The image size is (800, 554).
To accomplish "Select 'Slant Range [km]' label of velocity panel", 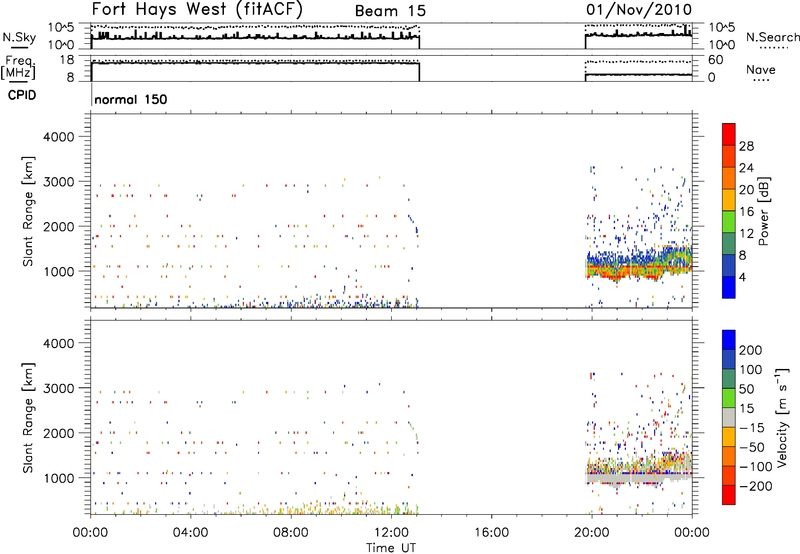I will (28, 417).
